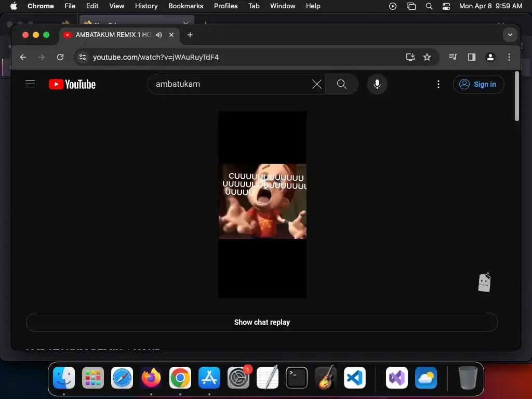Open the Window menu
This screenshot has height=399, width=532.
pyautogui.click(x=283, y=6)
